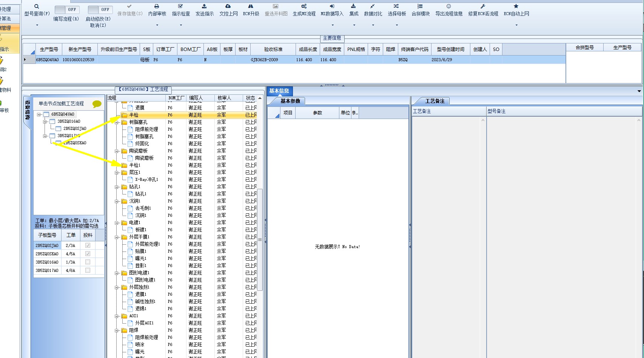Click the yellow speech bubble icon
This screenshot has width=644, height=358.
point(97,104)
